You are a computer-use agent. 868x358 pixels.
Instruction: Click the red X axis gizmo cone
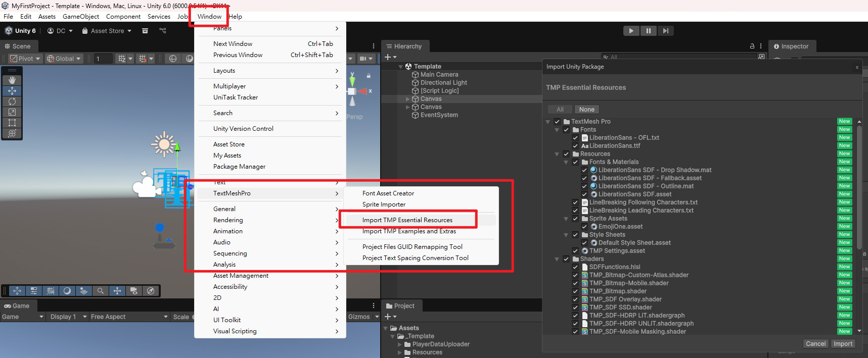pos(362,91)
